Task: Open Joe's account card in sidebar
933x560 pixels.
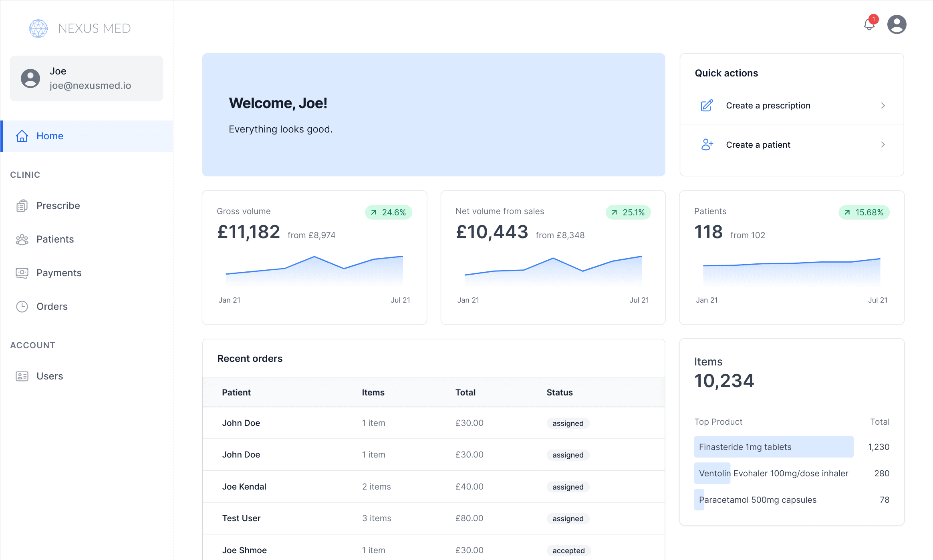Action: [x=87, y=78]
